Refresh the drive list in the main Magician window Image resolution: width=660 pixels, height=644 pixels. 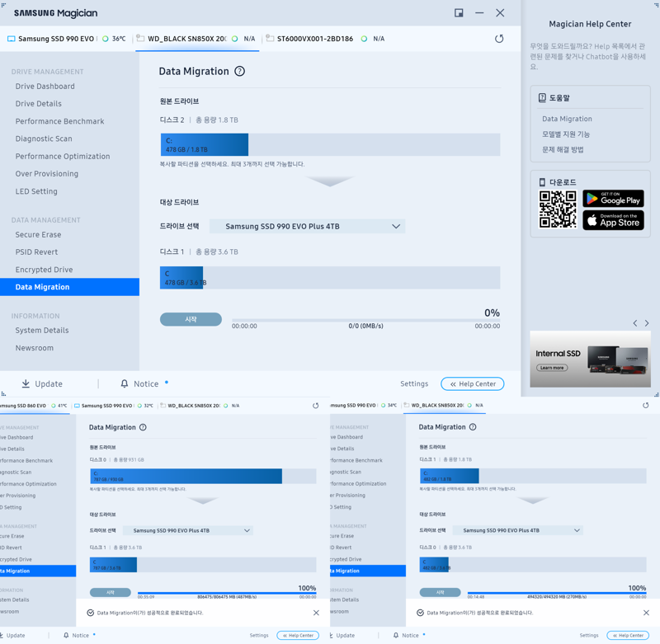(499, 39)
